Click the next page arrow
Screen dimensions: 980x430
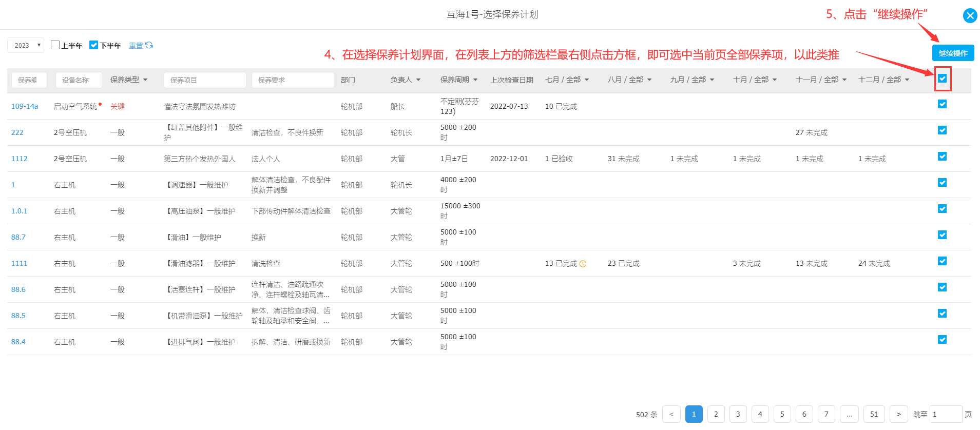click(898, 414)
